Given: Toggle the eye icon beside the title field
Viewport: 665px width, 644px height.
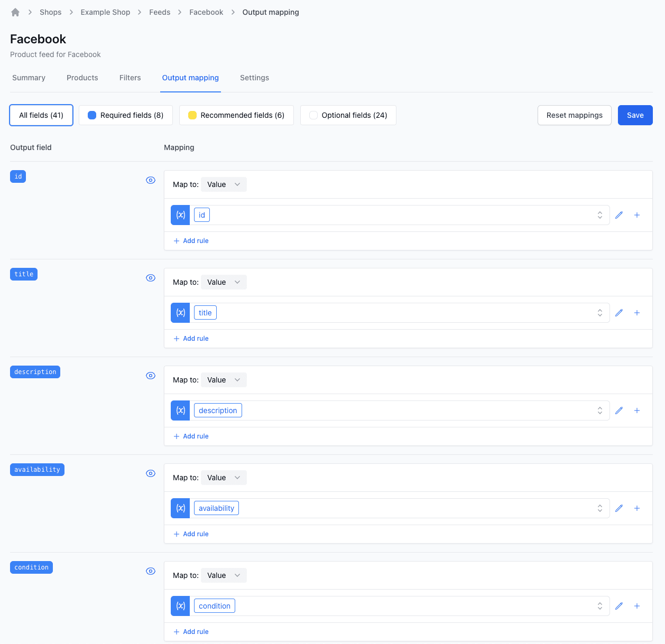Looking at the screenshot, I should (151, 278).
